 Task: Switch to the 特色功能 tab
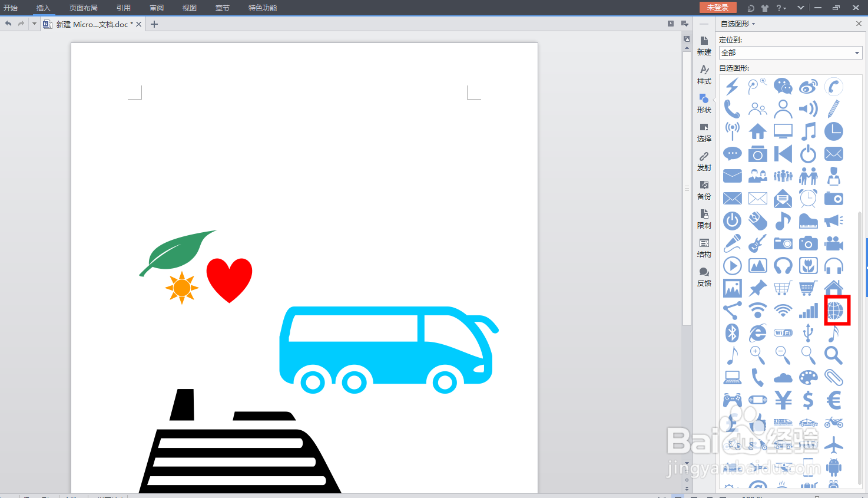pyautogui.click(x=263, y=8)
